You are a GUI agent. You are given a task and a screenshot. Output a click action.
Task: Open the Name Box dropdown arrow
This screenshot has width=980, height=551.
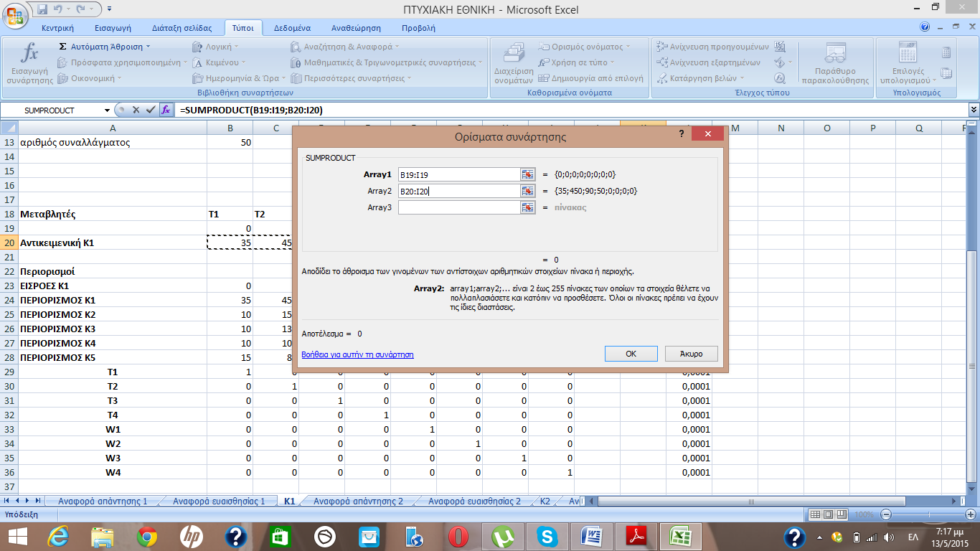[108, 110]
